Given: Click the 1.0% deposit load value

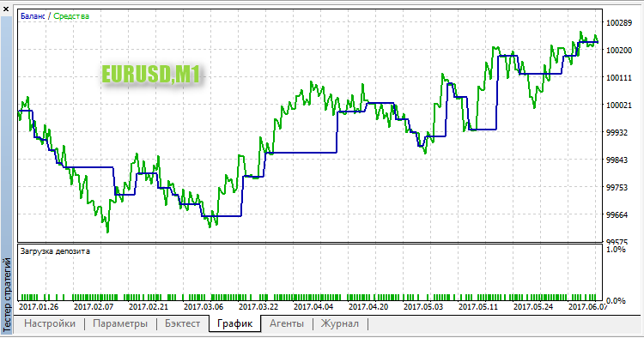Looking at the screenshot, I should (x=616, y=250).
